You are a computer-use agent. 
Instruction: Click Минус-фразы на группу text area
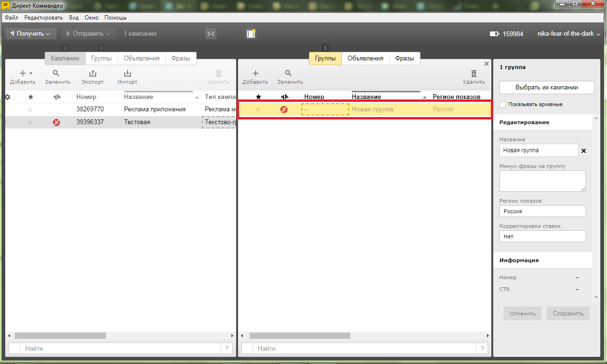point(543,181)
